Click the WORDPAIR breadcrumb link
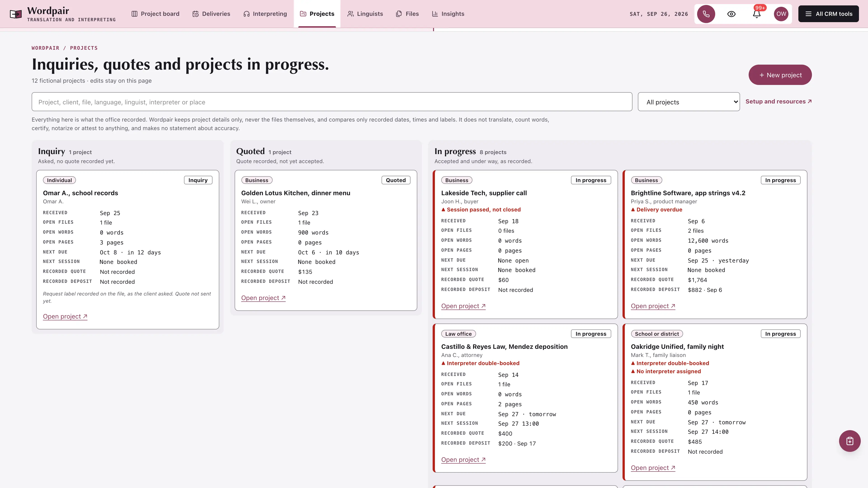868x488 pixels. click(x=45, y=48)
